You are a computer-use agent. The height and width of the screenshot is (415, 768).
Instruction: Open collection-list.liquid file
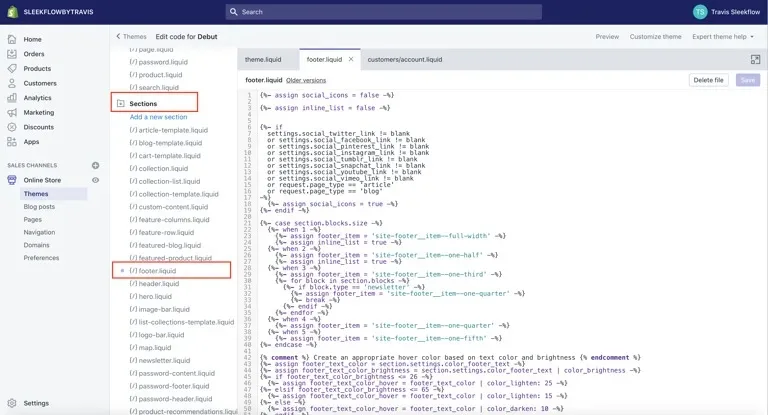pyautogui.click(x=165, y=181)
